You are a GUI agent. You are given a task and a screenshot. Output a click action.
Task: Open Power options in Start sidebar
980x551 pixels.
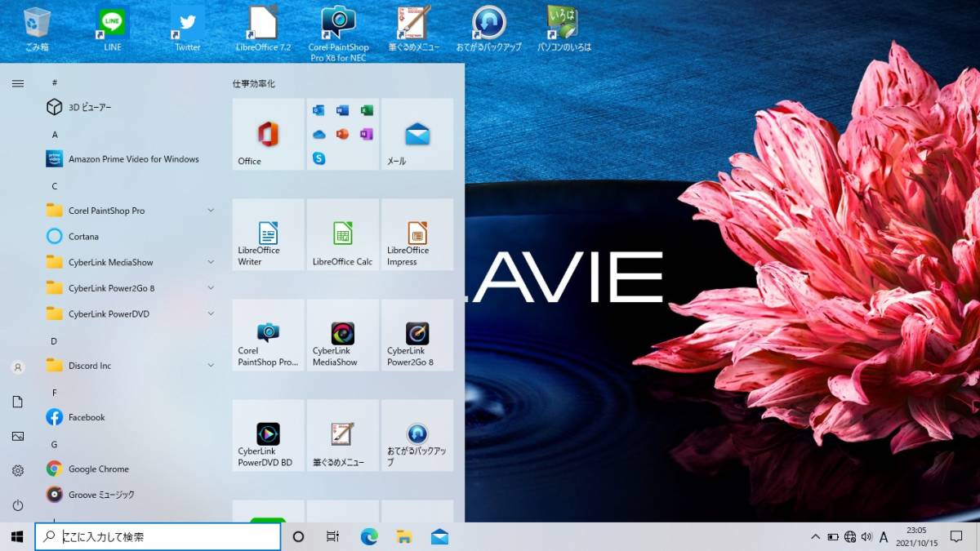tap(18, 504)
